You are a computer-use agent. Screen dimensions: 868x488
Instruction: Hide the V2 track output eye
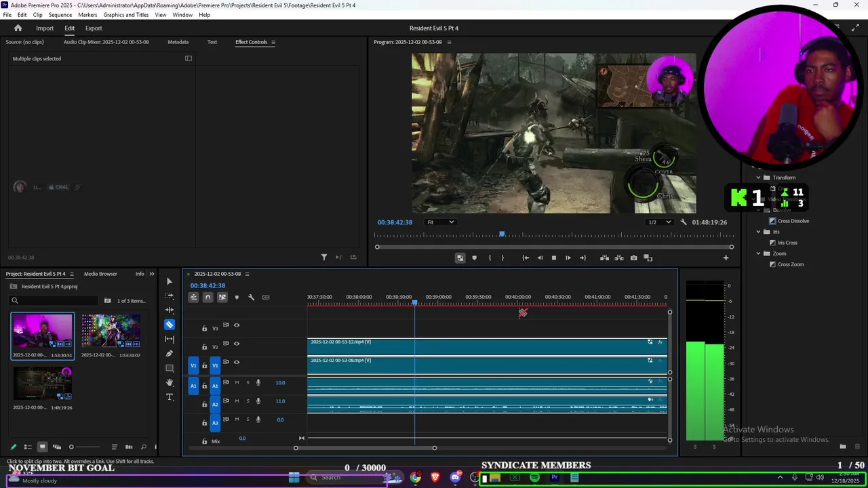click(x=237, y=344)
